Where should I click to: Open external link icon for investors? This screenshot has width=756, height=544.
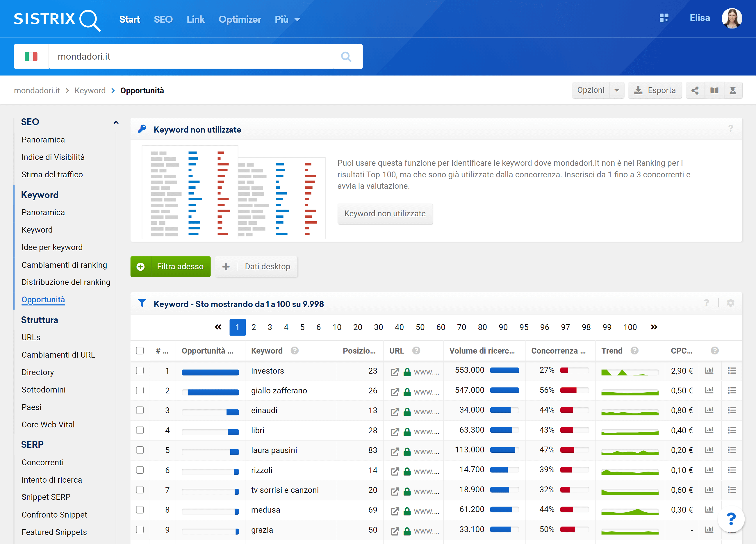pos(395,372)
